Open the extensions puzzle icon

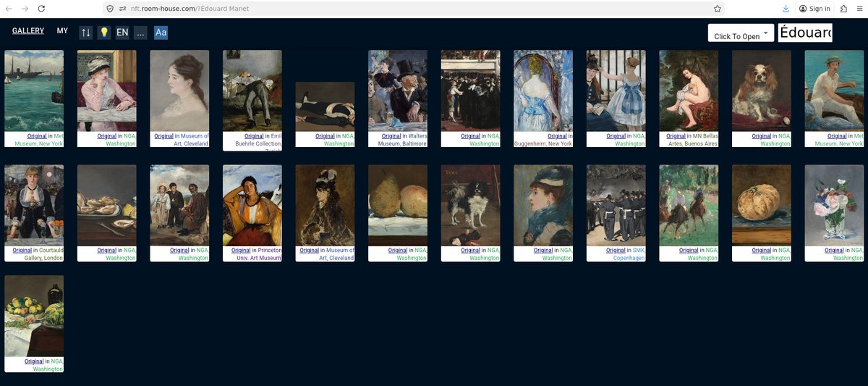[843, 9]
